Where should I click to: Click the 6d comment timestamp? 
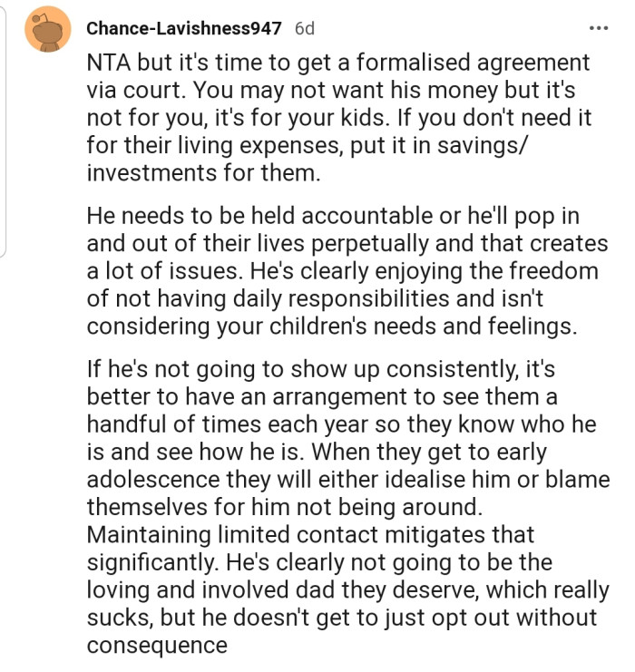305,28
